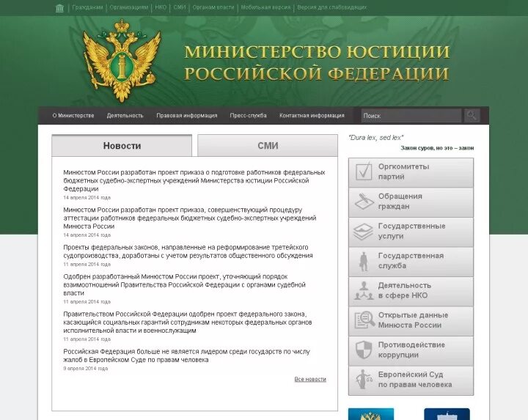Image resolution: width=528 pixels, height=420 pixels.
Task: Click the Themis statue icon for Европейский Суд
Action: click(364, 380)
